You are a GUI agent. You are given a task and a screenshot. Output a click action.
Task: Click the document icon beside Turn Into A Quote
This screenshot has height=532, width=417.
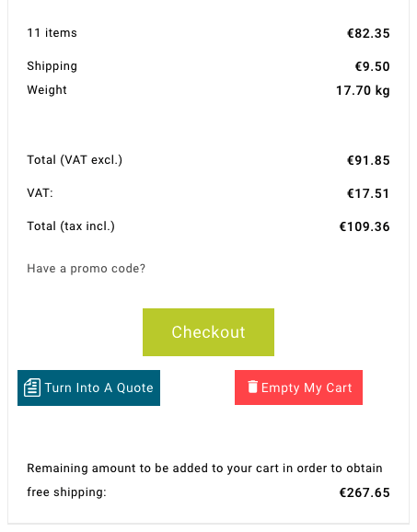click(x=32, y=387)
